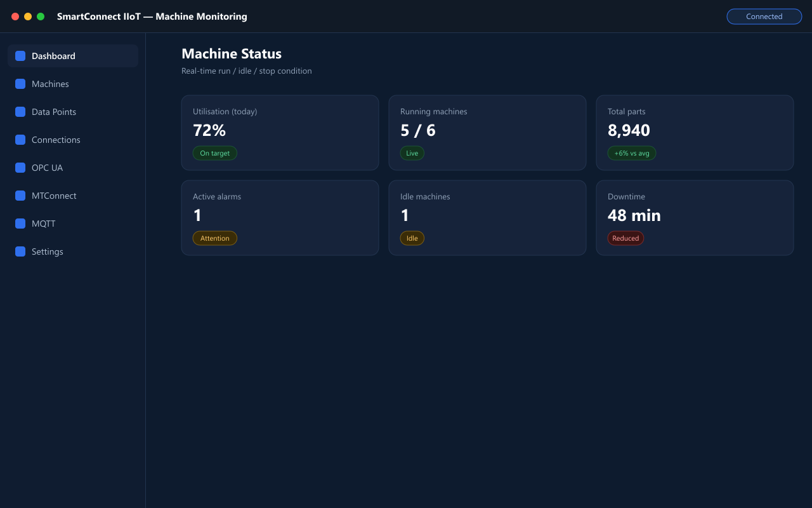Open the OPC UA section
Image resolution: width=812 pixels, height=508 pixels.
tap(73, 168)
